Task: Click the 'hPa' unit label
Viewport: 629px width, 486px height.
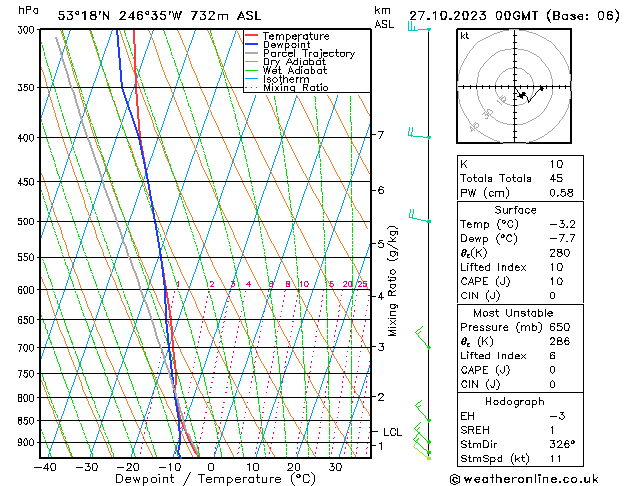Action: 28,10
